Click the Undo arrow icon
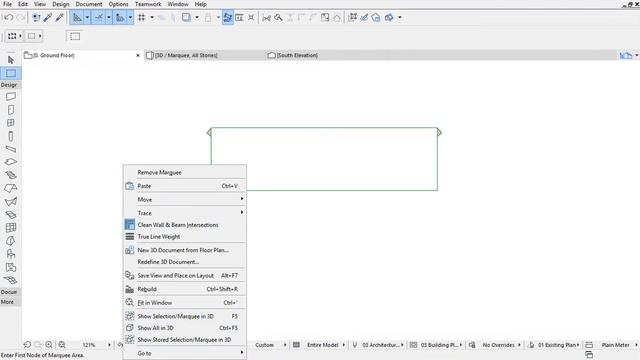Screen dimensions: 640x360 point(9,18)
